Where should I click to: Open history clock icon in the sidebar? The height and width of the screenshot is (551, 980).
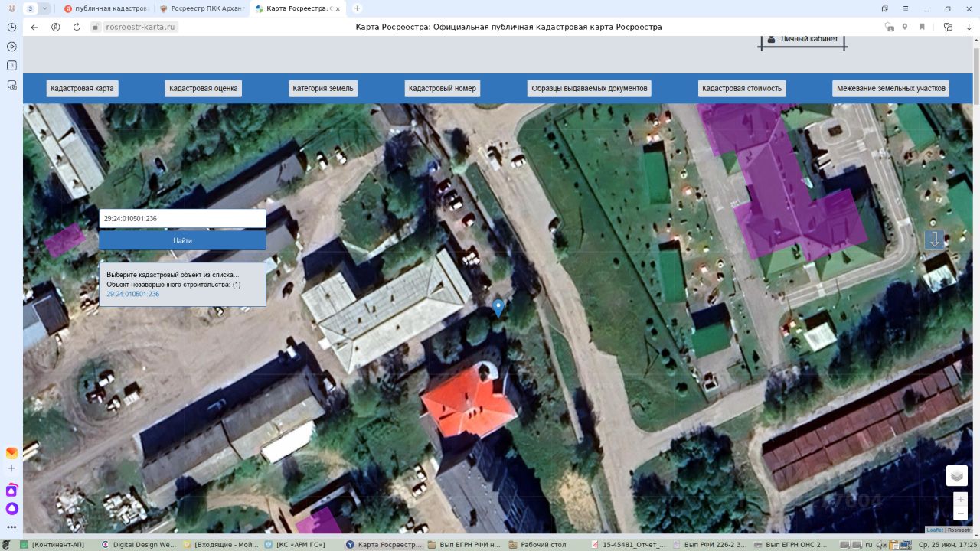pyautogui.click(x=11, y=27)
